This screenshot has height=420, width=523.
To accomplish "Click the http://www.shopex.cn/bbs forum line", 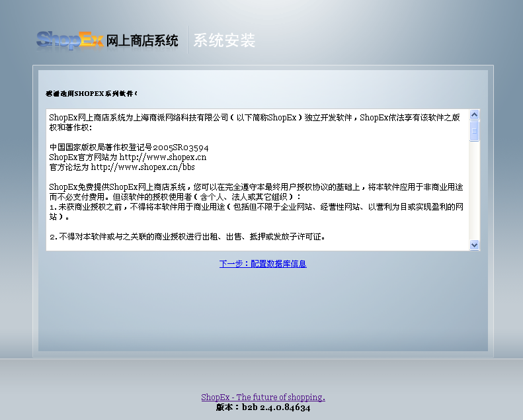I will click(122, 167).
